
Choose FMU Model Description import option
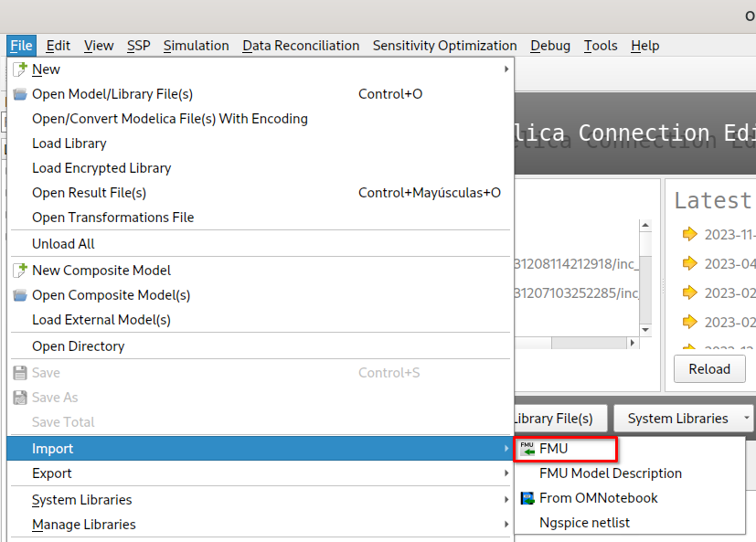tap(611, 473)
